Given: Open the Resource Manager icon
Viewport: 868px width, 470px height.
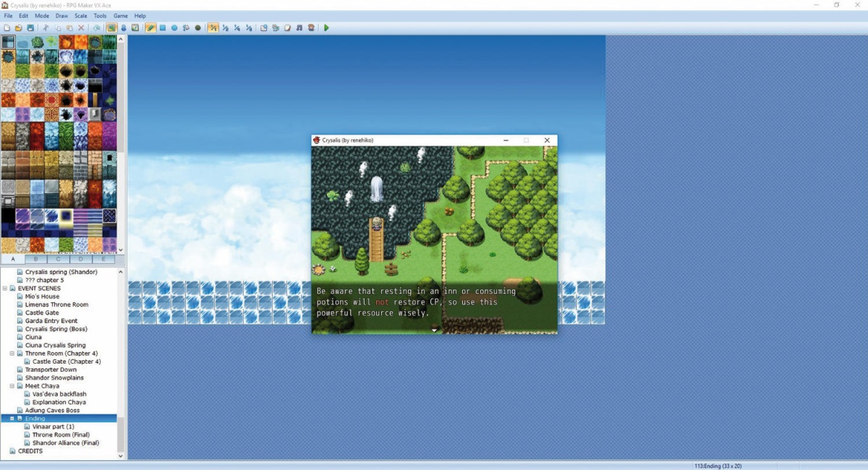Looking at the screenshot, I should point(276,27).
